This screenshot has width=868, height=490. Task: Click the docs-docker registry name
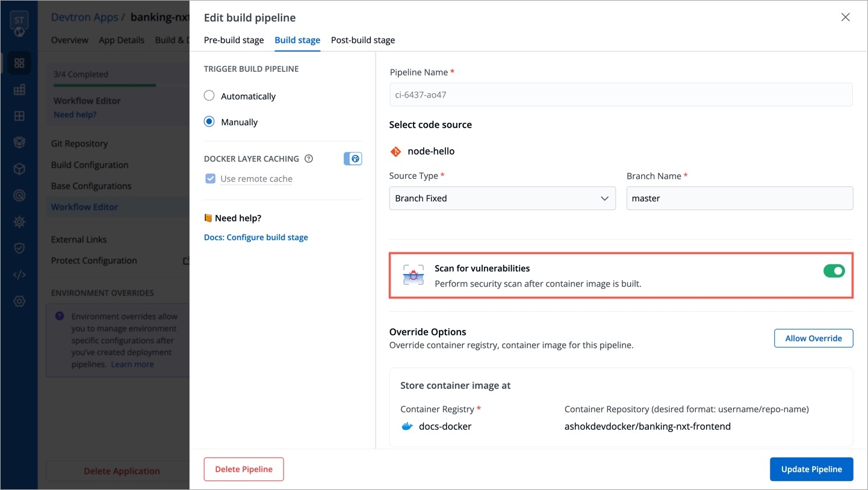point(445,426)
